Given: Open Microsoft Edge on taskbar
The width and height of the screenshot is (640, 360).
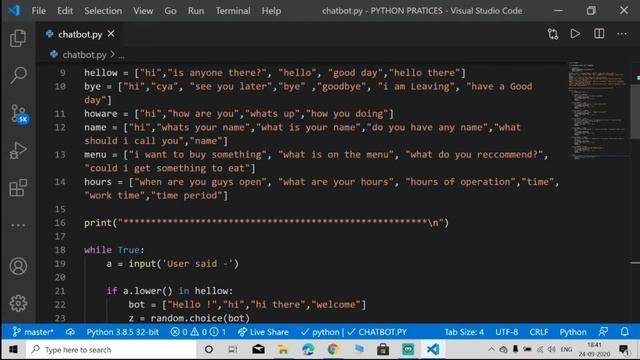Looking at the screenshot, I should click(x=308, y=350).
